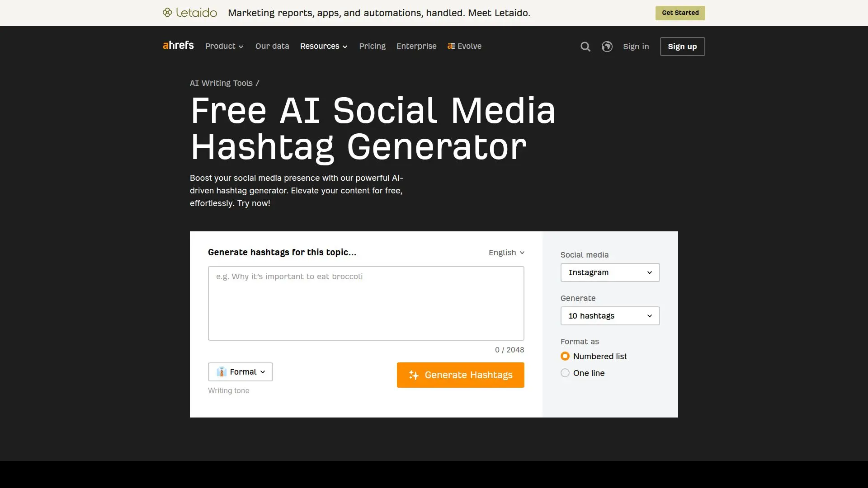The height and width of the screenshot is (488, 868).
Task: Open the 10 hashtags dropdown
Action: coord(610,316)
